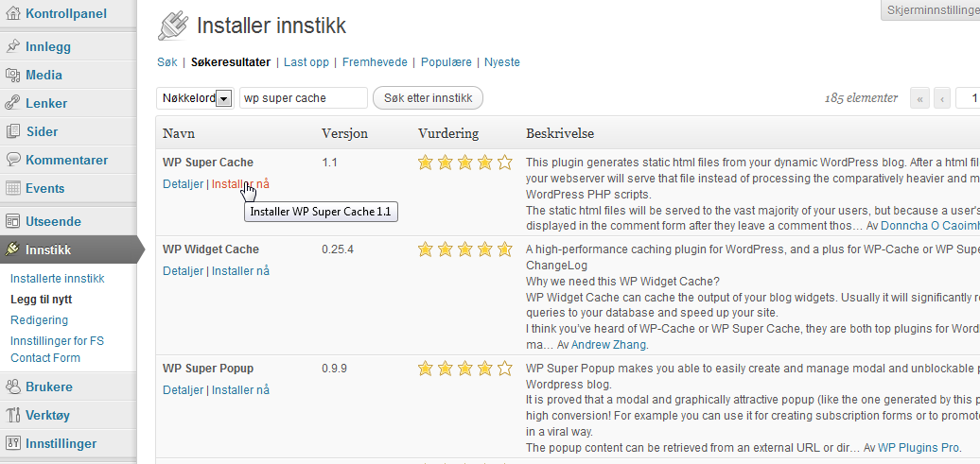The width and height of the screenshot is (980, 464).
Task: Click the fourth star of WP Super Popup rating
Action: 485,369
